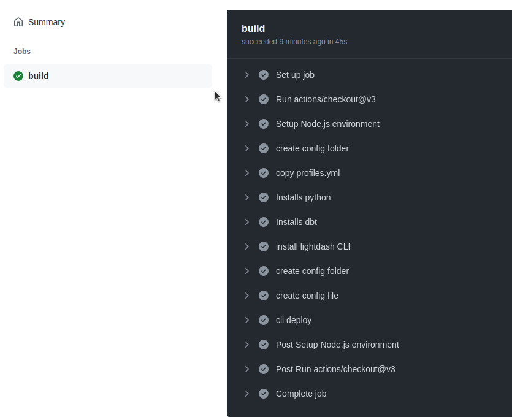Click the 45s duration label

(x=341, y=42)
